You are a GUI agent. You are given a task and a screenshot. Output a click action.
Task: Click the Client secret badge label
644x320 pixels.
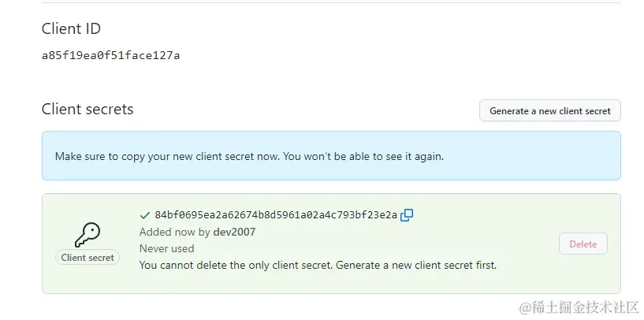[x=87, y=258]
